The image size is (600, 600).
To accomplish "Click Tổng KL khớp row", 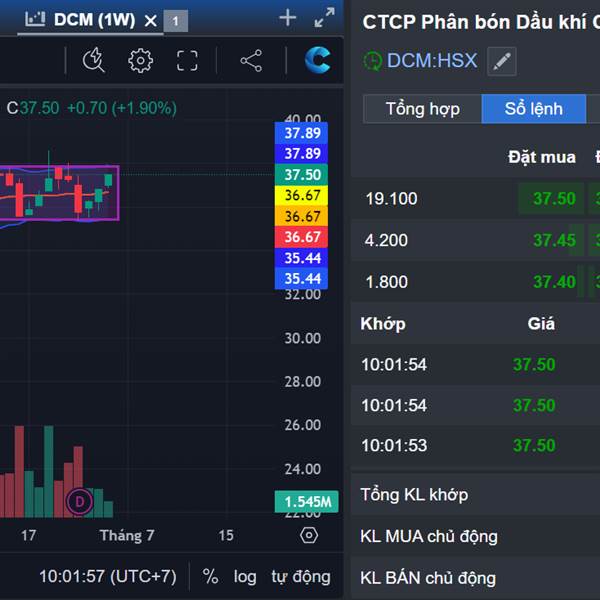I will 476,495.
